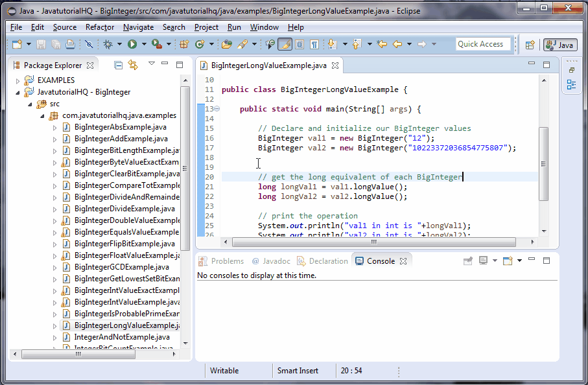Enable Link with Editor in Package Explorer
The height and width of the screenshot is (385, 588).
point(133,64)
